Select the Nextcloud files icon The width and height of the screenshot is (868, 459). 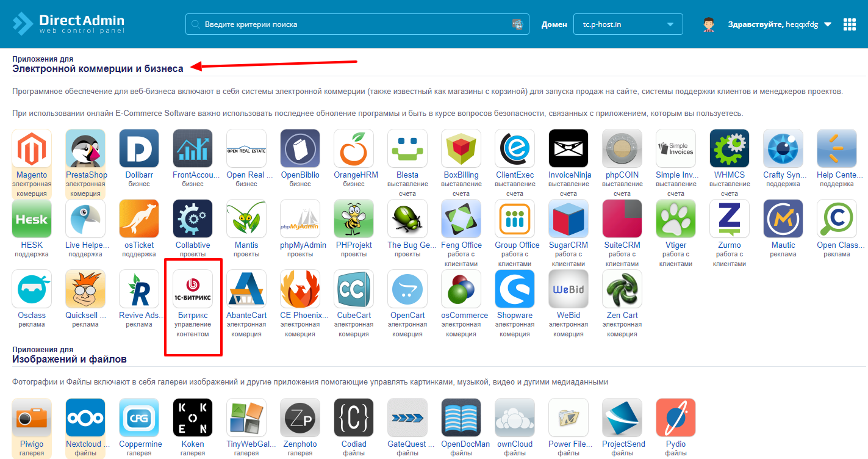point(85,418)
